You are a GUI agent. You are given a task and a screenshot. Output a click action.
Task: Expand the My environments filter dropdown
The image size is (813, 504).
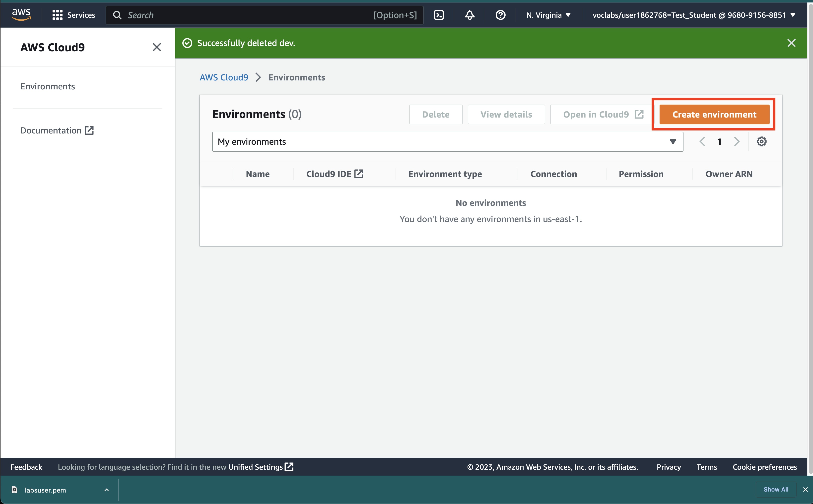coord(447,142)
